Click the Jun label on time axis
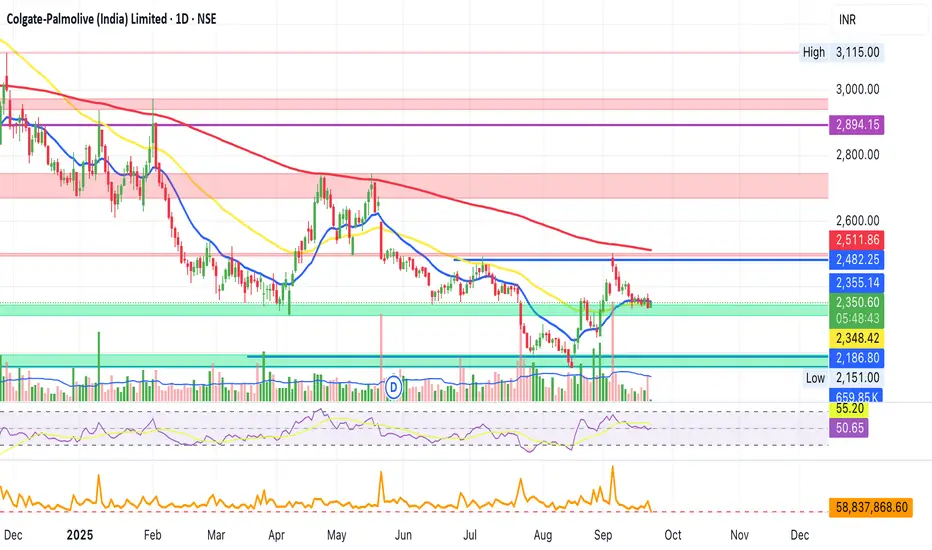 point(404,535)
